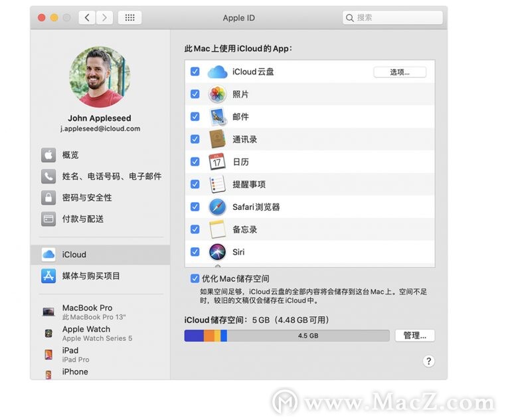Click the 照片 label in app list

(240, 94)
